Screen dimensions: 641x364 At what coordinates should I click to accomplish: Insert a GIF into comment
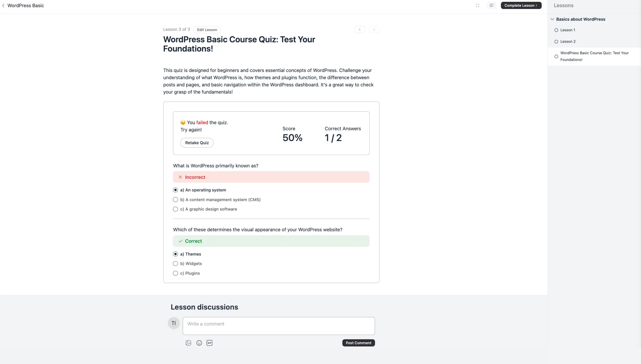tap(210, 343)
